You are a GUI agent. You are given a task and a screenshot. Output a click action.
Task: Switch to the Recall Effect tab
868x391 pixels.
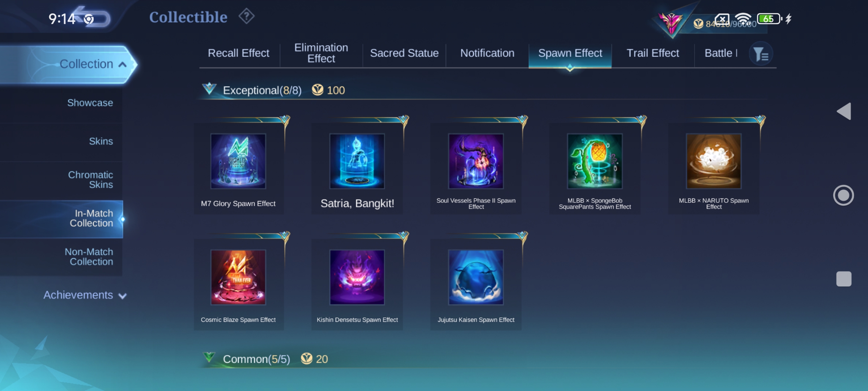tap(238, 53)
